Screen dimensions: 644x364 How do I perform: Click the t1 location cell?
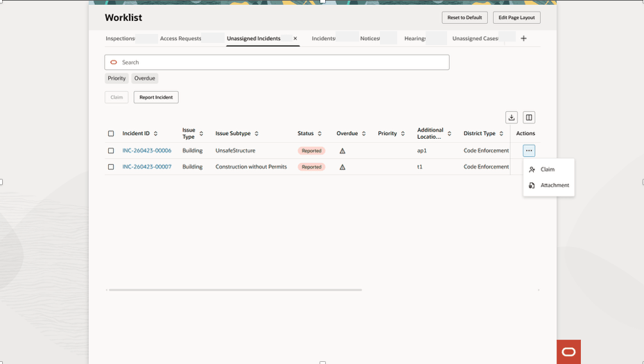[420, 167]
